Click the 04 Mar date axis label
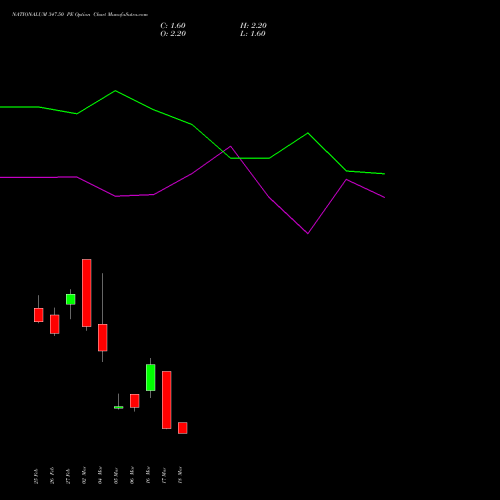The image size is (500, 500). click(100, 475)
